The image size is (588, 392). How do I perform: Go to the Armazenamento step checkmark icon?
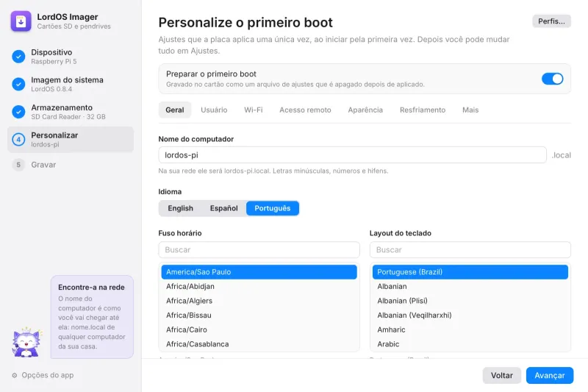tap(18, 112)
